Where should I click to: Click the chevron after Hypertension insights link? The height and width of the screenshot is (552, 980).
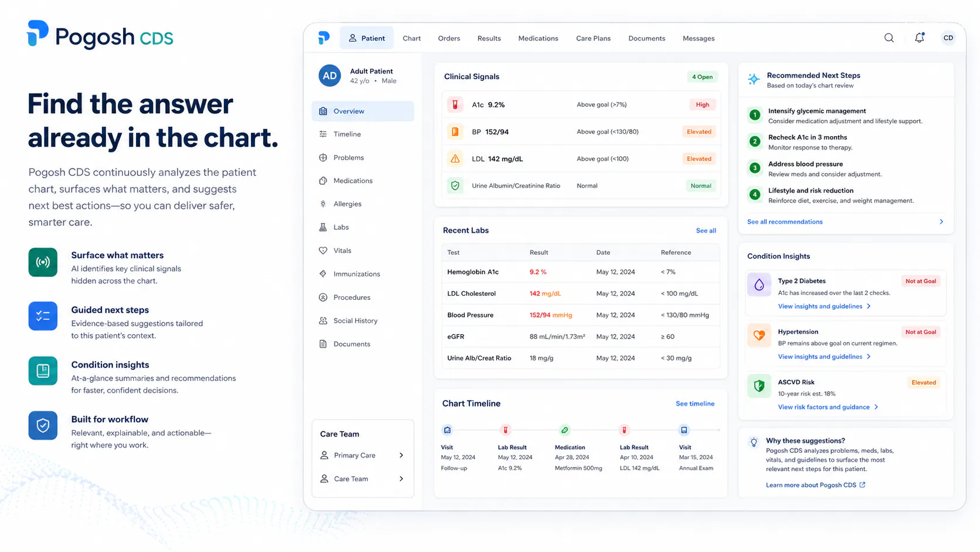(869, 357)
